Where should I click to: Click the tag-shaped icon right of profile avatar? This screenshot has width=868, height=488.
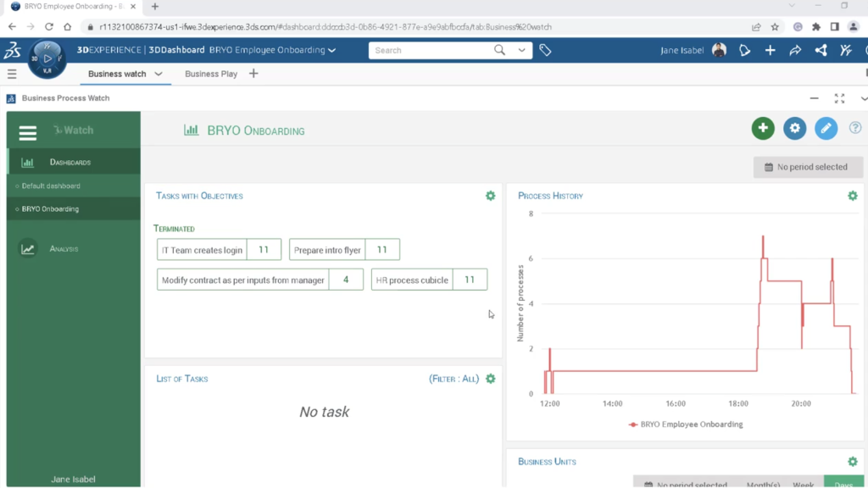pyautogui.click(x=744, y=50)
